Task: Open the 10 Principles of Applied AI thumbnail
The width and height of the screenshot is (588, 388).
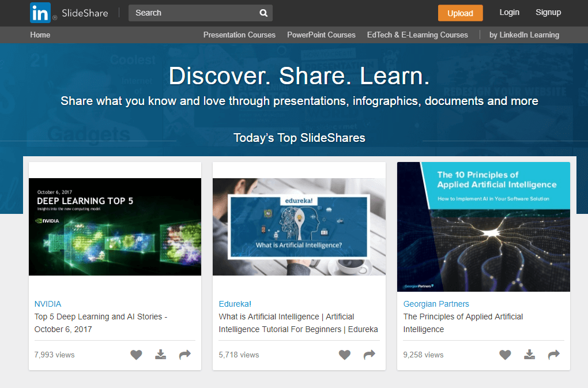Action: tap(484, 227)
